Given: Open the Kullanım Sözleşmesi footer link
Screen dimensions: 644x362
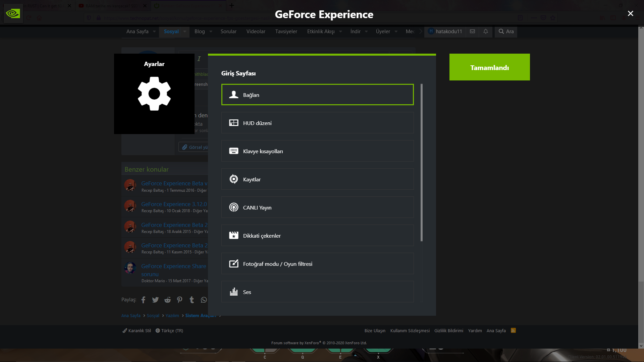Looking at the screenshot, I should point(410,330).
